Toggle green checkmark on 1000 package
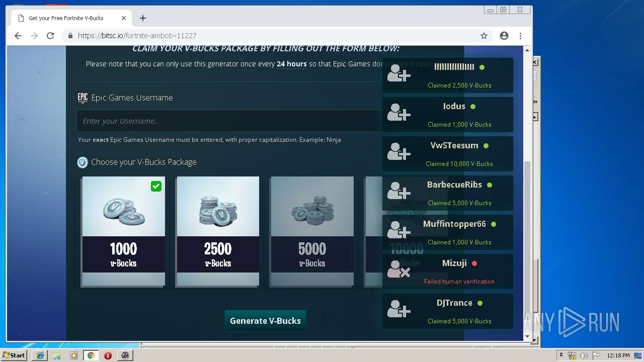Screen dimensions: 644x362 (156, 186)
